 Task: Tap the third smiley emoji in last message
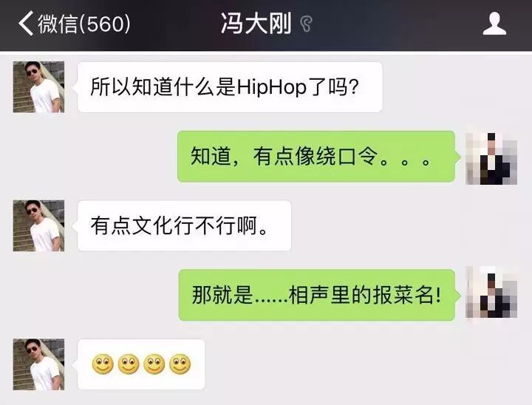click(x=154, y=364)
